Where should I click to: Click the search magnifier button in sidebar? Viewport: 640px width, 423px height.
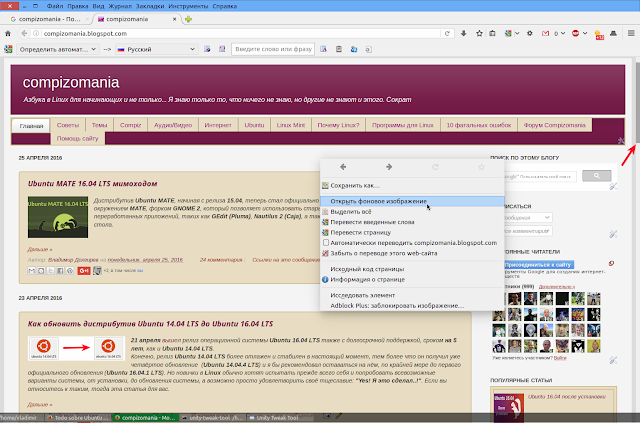coord(596,176)
